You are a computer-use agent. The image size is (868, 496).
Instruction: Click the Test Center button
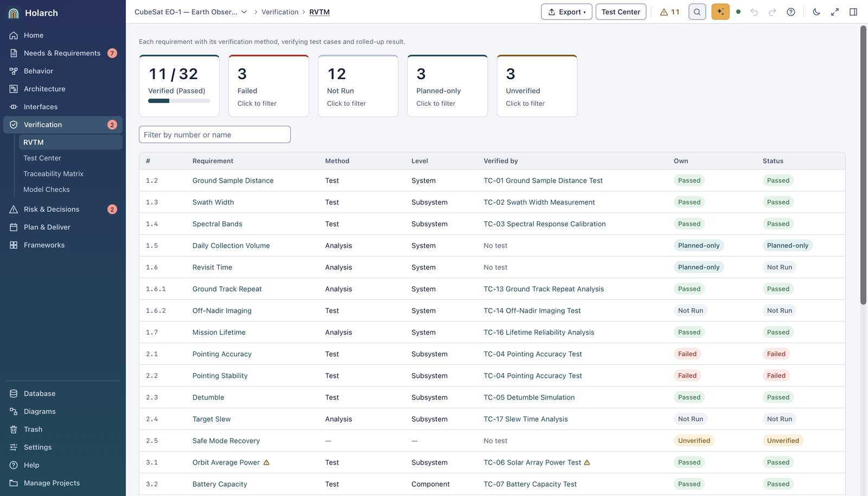(621, 12)
